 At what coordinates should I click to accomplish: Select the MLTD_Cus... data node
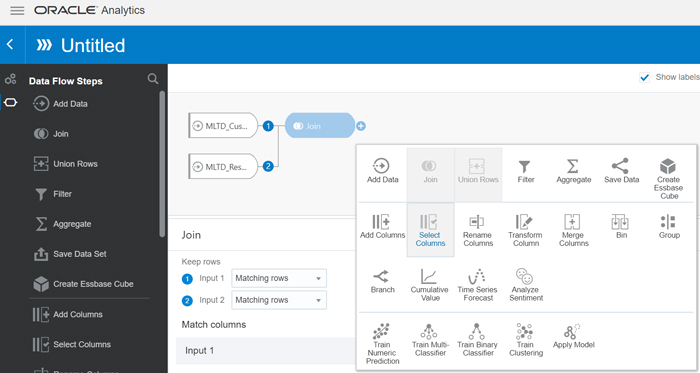[x=223, y=126]
